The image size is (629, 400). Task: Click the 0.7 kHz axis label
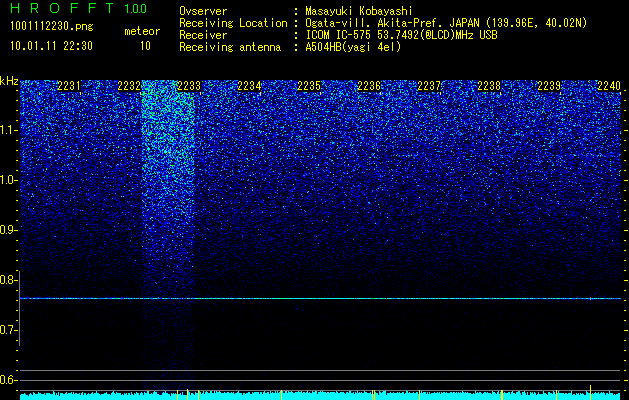9,330
